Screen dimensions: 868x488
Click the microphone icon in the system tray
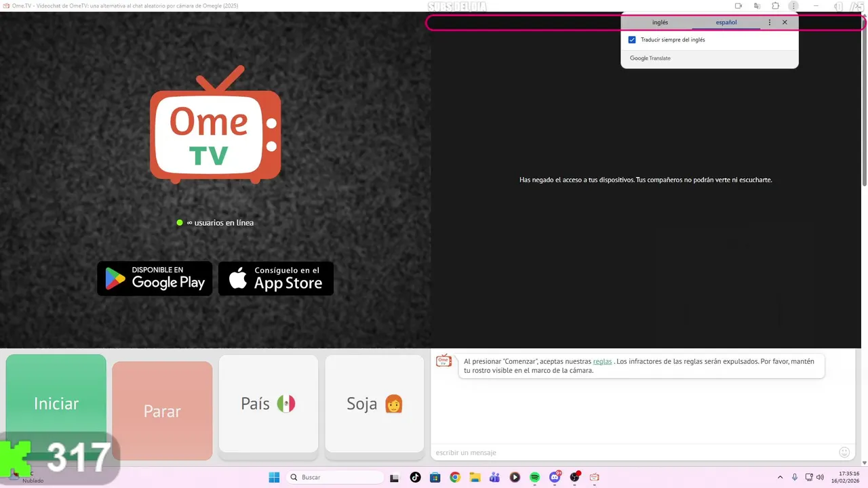[795, 477]
